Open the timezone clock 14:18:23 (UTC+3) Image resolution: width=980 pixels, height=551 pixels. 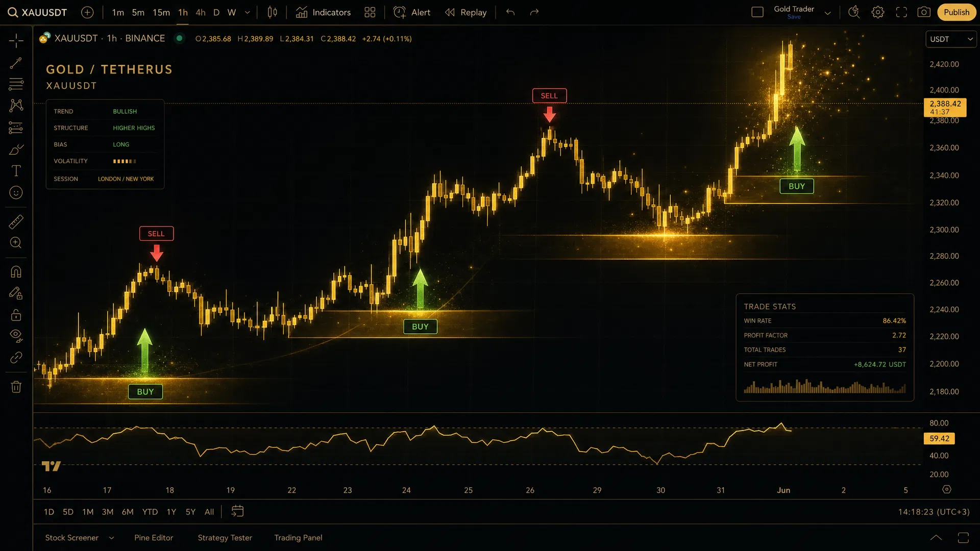coord(934,512)
